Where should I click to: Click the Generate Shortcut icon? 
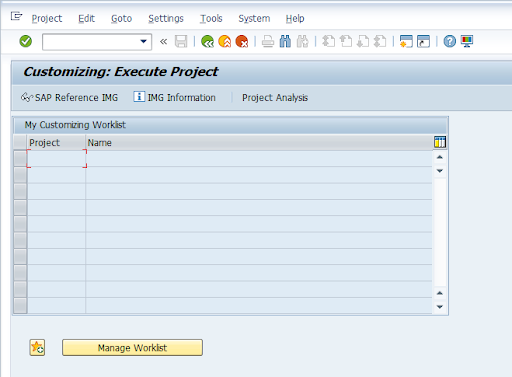click(424, 42)
